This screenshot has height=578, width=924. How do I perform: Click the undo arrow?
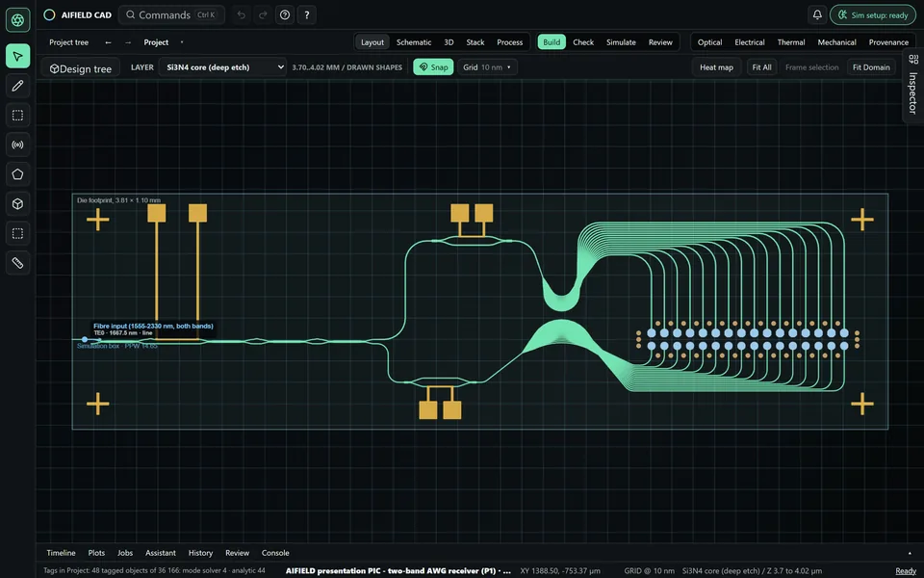(241, 14)
